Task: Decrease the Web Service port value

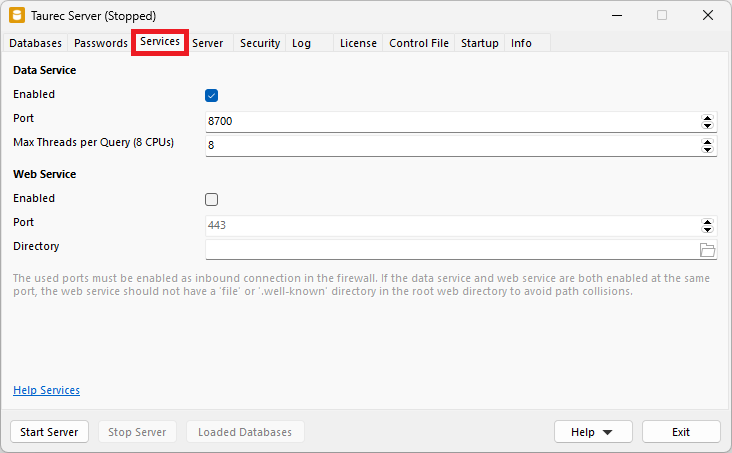Action: tap(707, 229)
